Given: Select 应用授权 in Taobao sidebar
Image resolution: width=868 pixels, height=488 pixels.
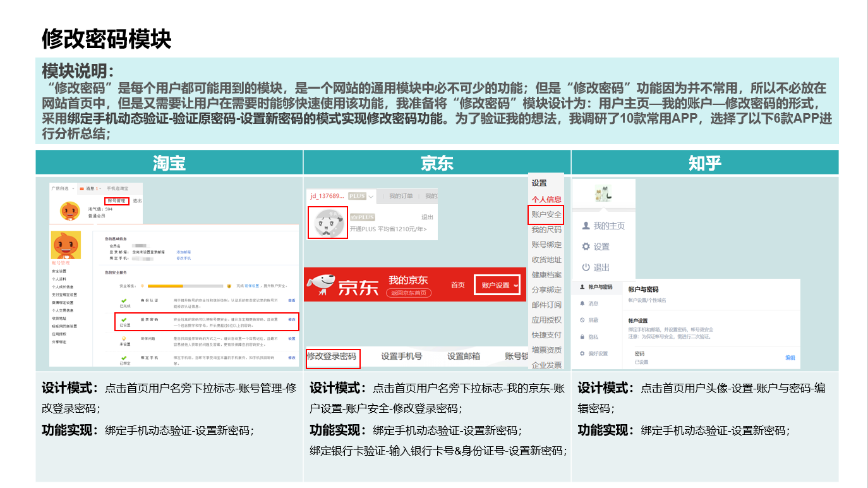Looking at the screenshot, I should tap(59, 334).
